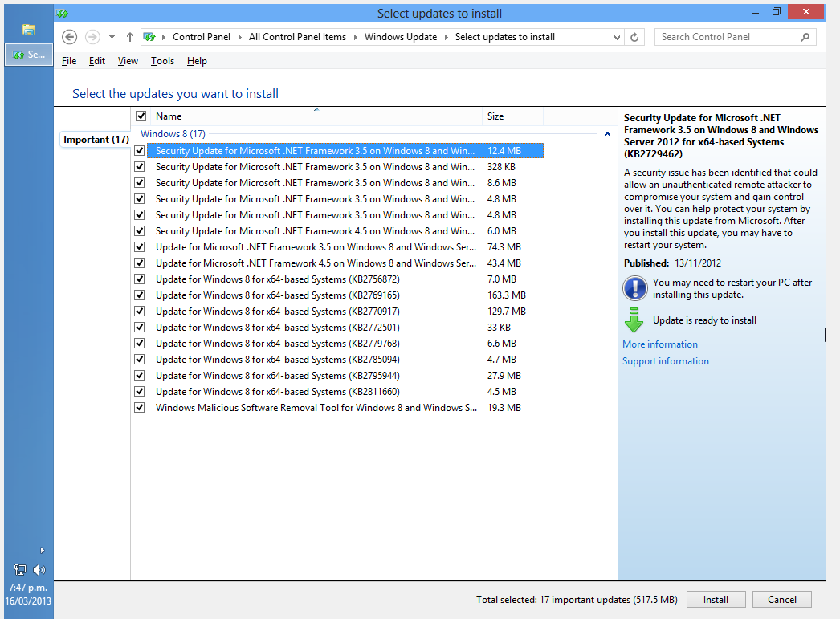Refresh the current page

[x=634, y=37]
